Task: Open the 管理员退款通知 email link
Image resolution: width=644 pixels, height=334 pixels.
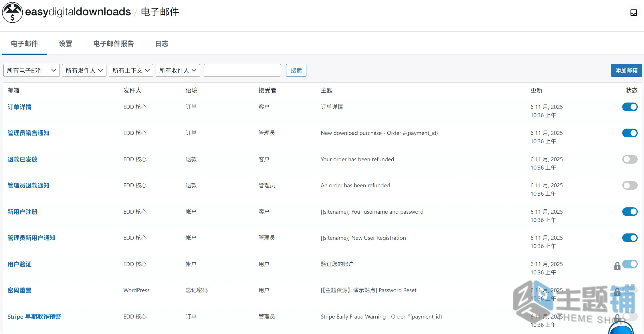Action: 28,185
